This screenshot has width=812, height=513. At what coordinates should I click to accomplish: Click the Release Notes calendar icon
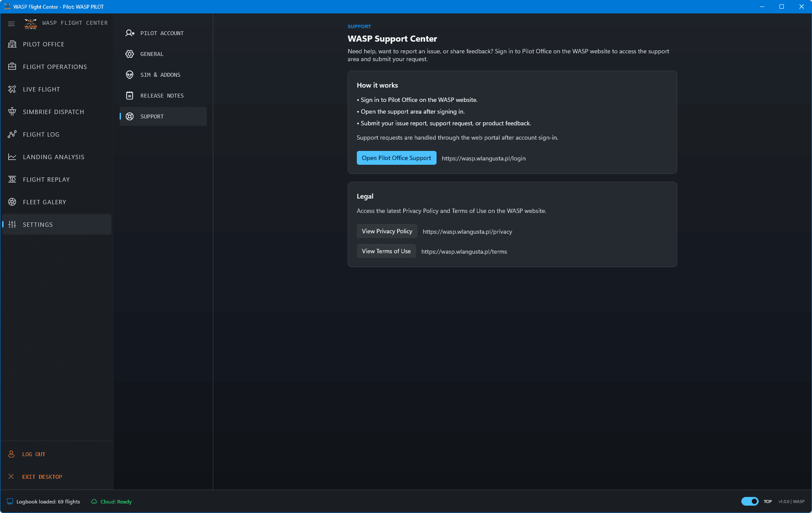pyautogui.click(x=130, y=95)
